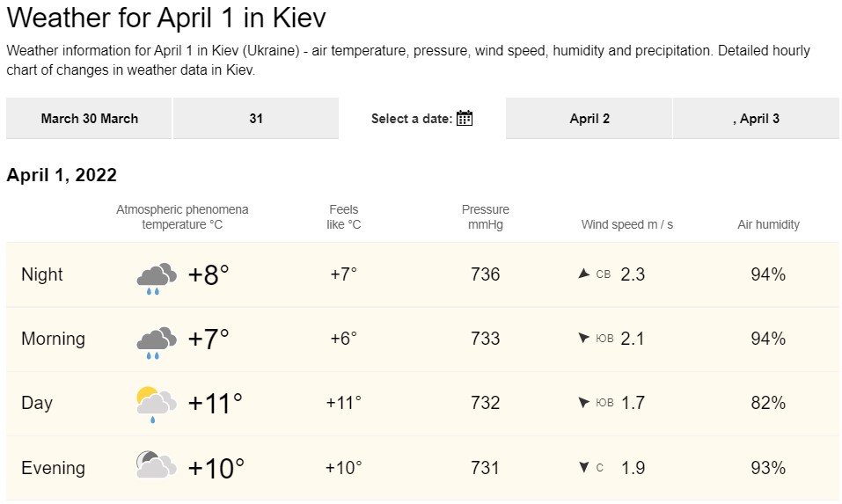Open the March 30 tab
Viewport: 842px width, 504px height.
(x=89, y=119)
